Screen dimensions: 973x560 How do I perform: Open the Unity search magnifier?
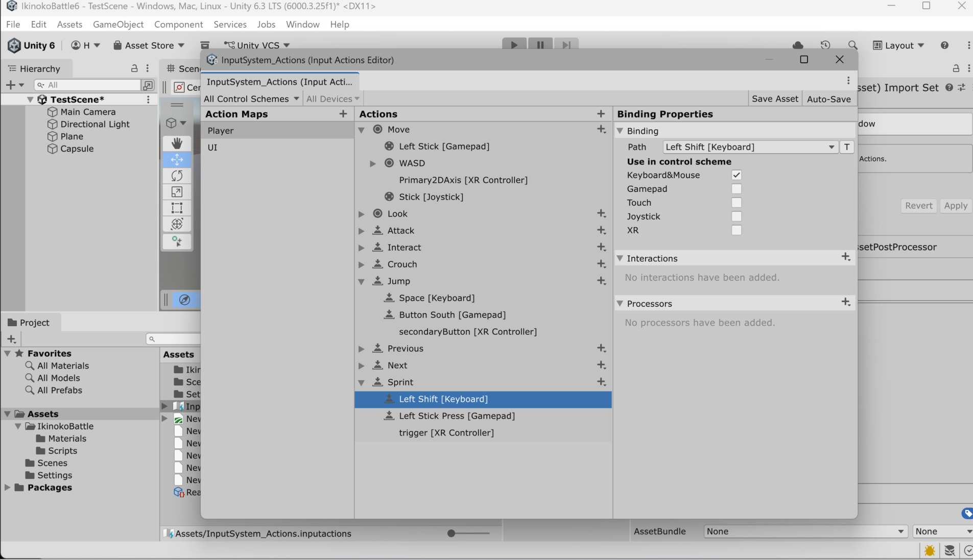pos(852,45)
